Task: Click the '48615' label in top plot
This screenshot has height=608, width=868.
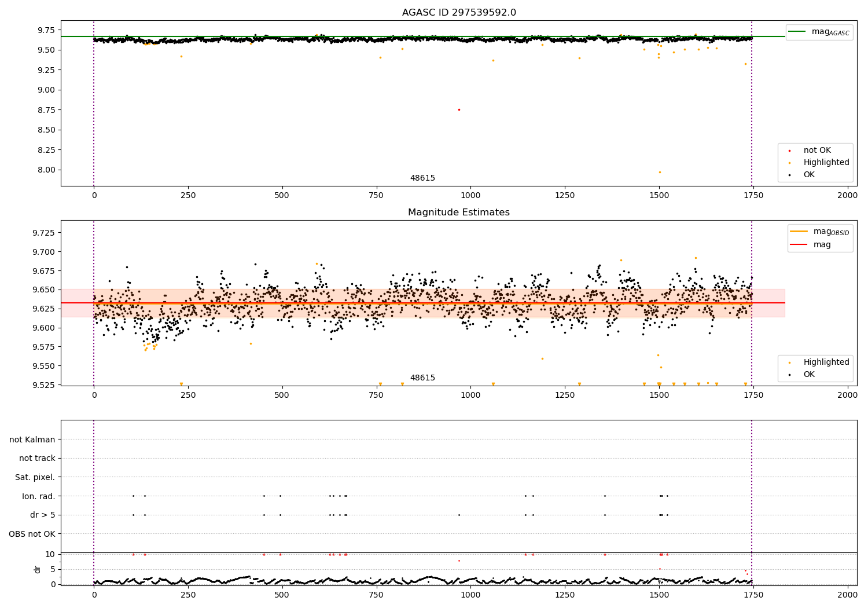Action: (x=422, y=178)
